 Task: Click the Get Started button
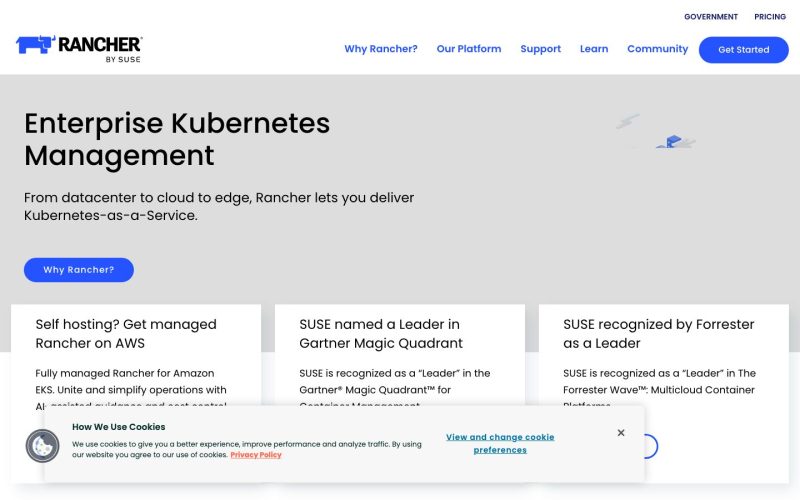(743, 50)
